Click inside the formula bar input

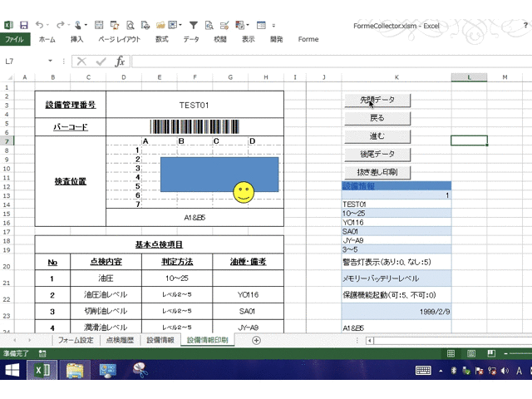[324, 62]
